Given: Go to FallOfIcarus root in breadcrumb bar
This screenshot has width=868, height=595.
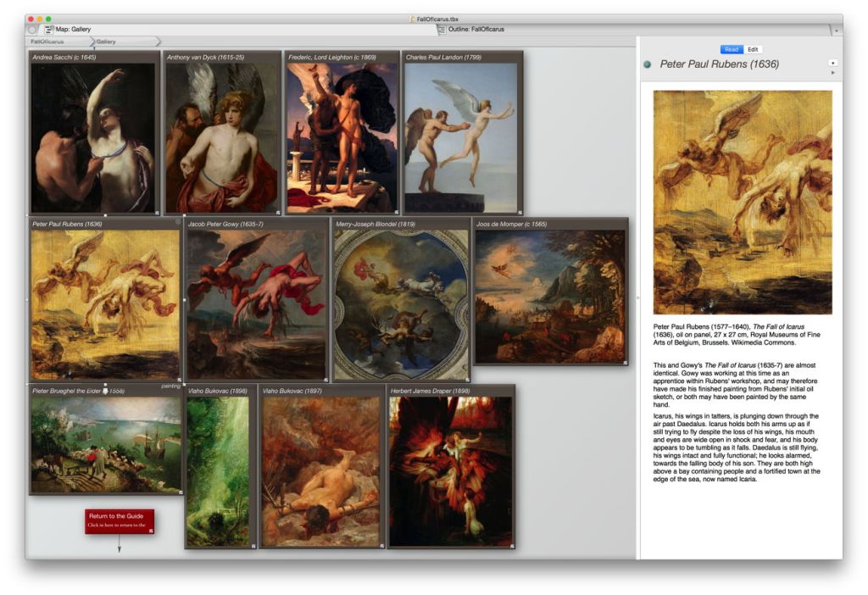Looking at the screenshot, I should (47, 41).
